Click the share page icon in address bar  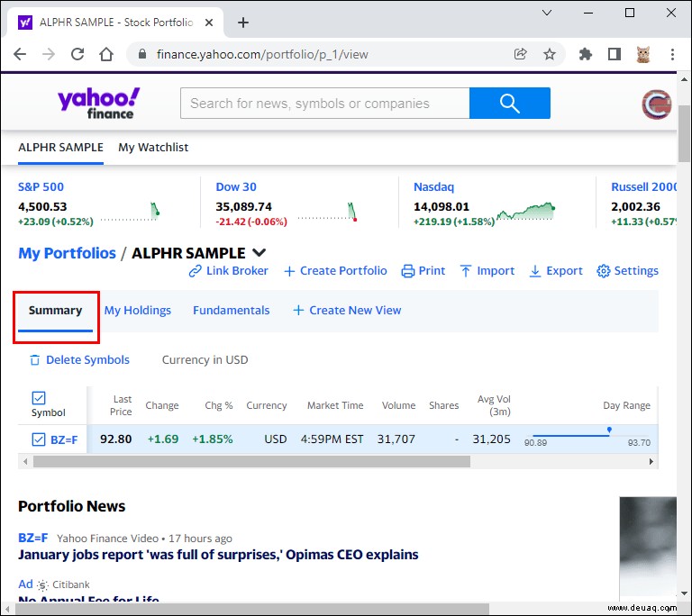pos(520,54)
